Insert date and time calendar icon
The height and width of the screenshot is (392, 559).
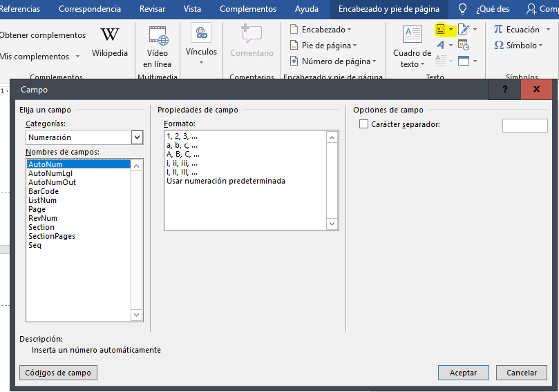pos(464,45)
